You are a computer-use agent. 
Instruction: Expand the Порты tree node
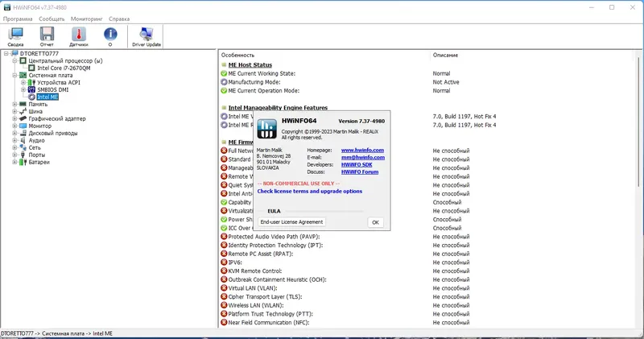pos(14,155)
